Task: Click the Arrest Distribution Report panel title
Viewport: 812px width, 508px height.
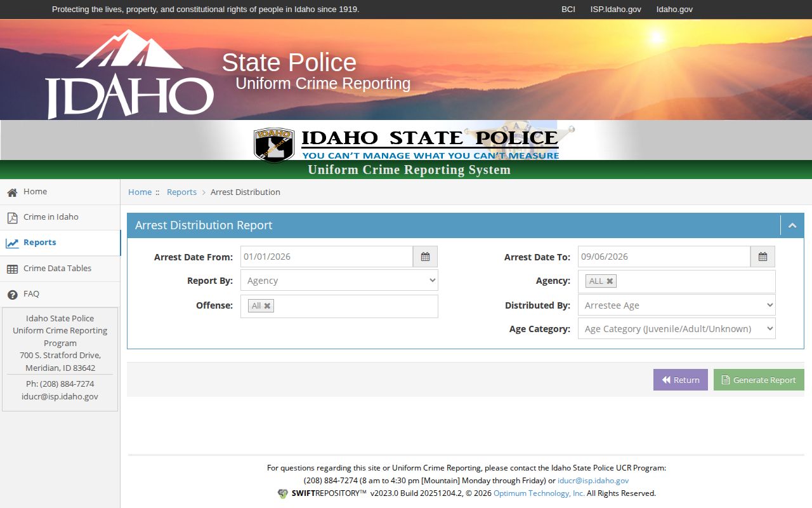Action: point(204,225)
